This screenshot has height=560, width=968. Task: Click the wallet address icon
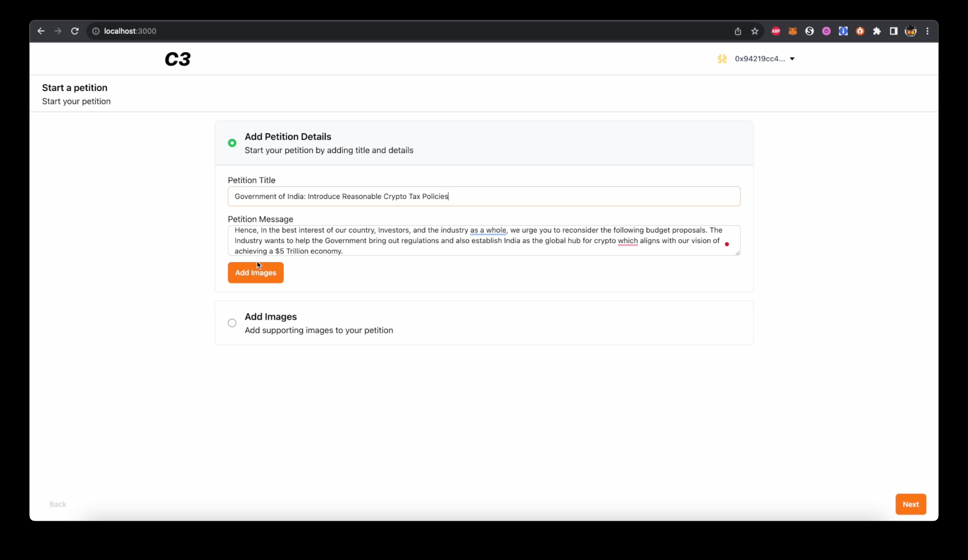click(722, 59)
